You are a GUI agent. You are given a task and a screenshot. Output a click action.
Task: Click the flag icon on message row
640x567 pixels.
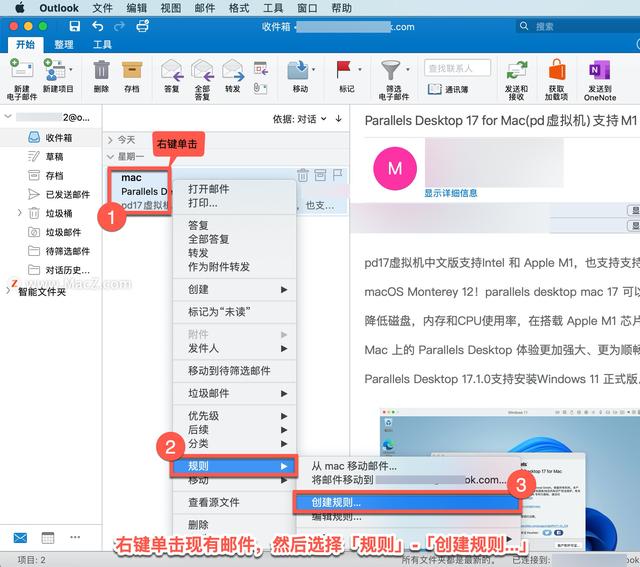[338, 176]
